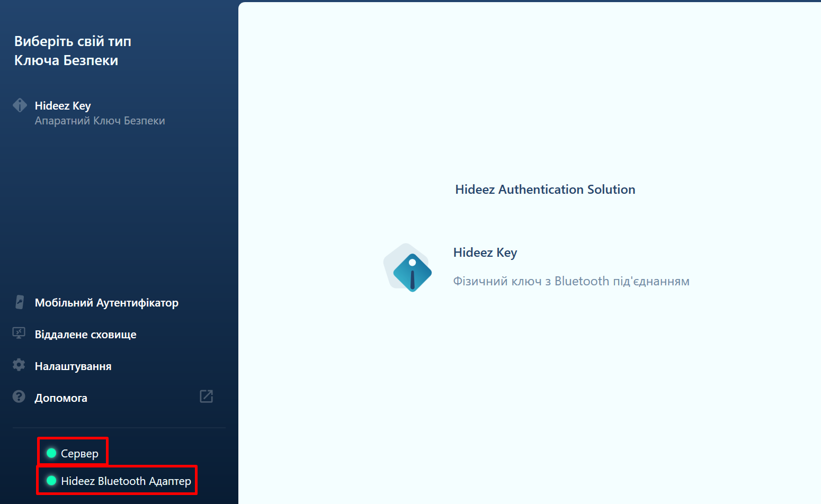Click the green Сервер status indicator dot
The image size is (821, 504).
(51, 453)
